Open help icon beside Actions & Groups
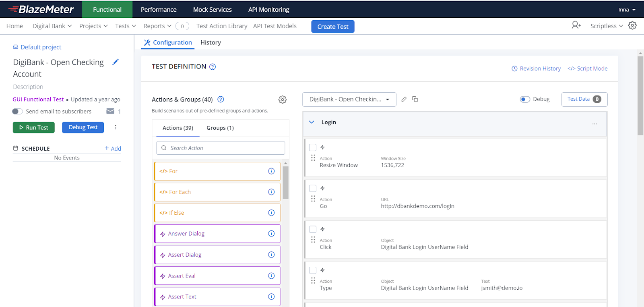Image resolution: width=644 pixels, height=307 pixels. coord(221,100)
